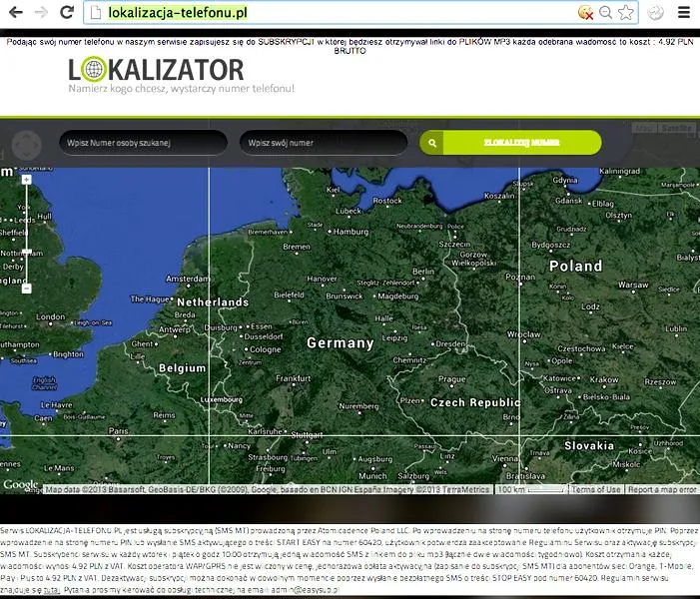The width and height of the screenshot is (700, 599).
Task: Click the Zlokalizuj numer button
Action: coord(522,143)
